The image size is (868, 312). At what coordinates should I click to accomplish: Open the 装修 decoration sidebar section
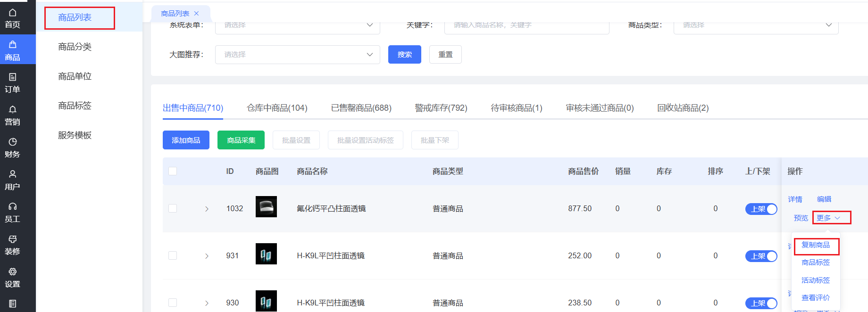click(x=13, y=245)
